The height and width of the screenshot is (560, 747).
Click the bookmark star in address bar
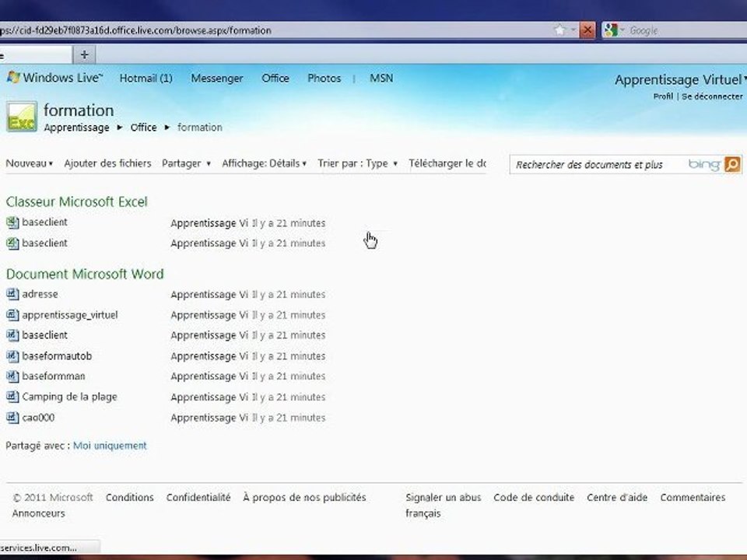click(559, 30)
